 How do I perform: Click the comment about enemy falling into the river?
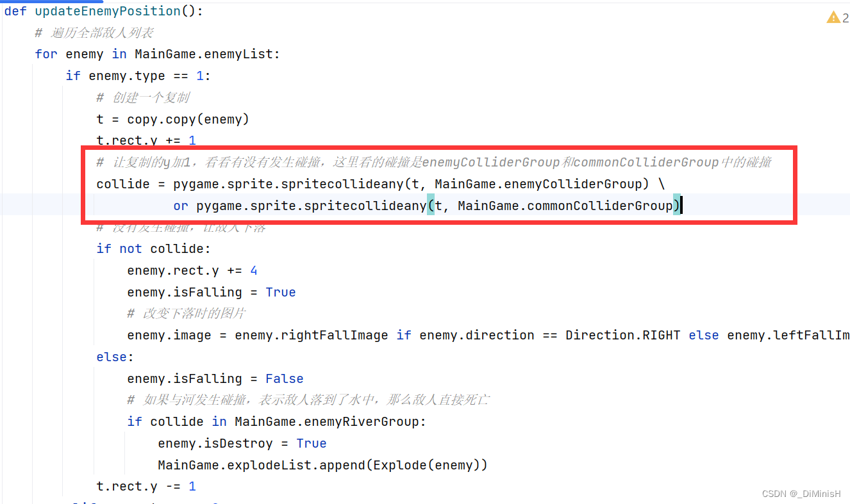coord(309,400)
